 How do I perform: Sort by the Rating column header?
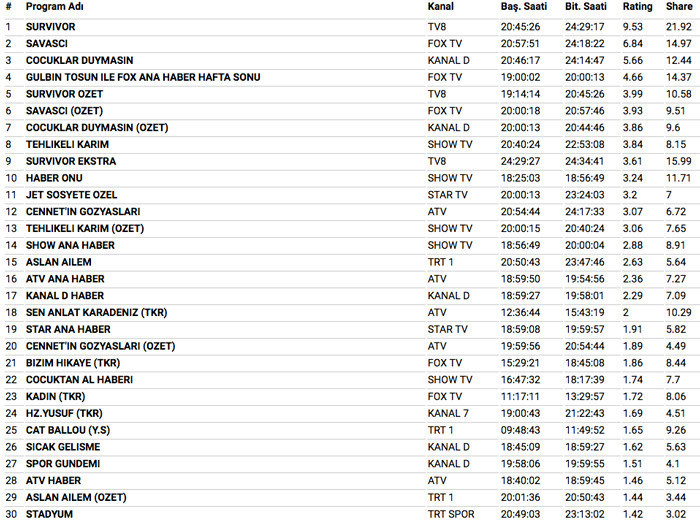[x=637, y=7]
